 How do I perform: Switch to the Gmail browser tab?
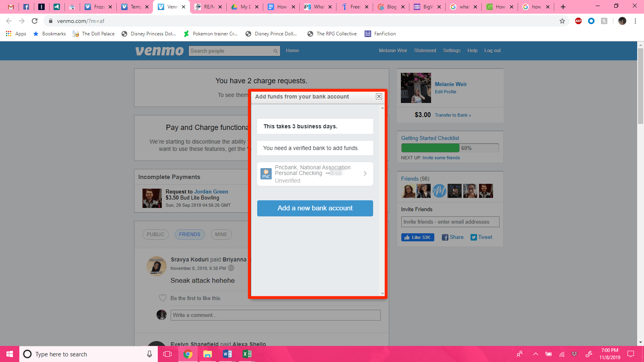click(x=10, y=7)
